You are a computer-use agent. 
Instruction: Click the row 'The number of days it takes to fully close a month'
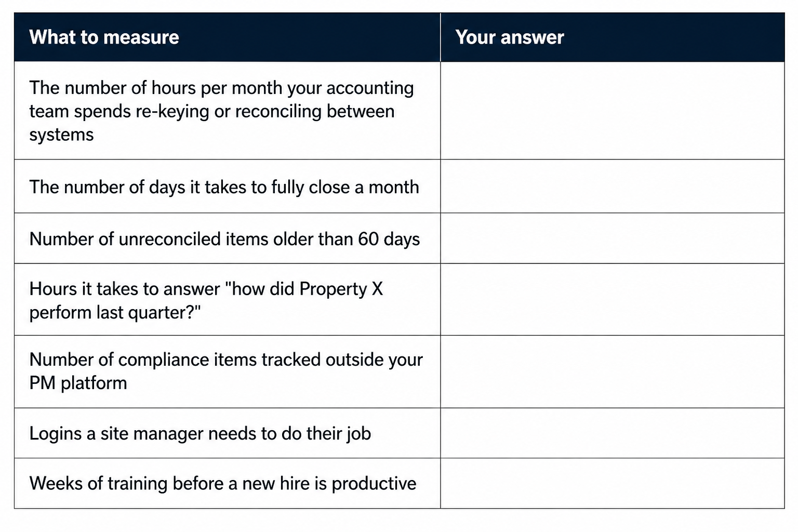pos(224,187)
